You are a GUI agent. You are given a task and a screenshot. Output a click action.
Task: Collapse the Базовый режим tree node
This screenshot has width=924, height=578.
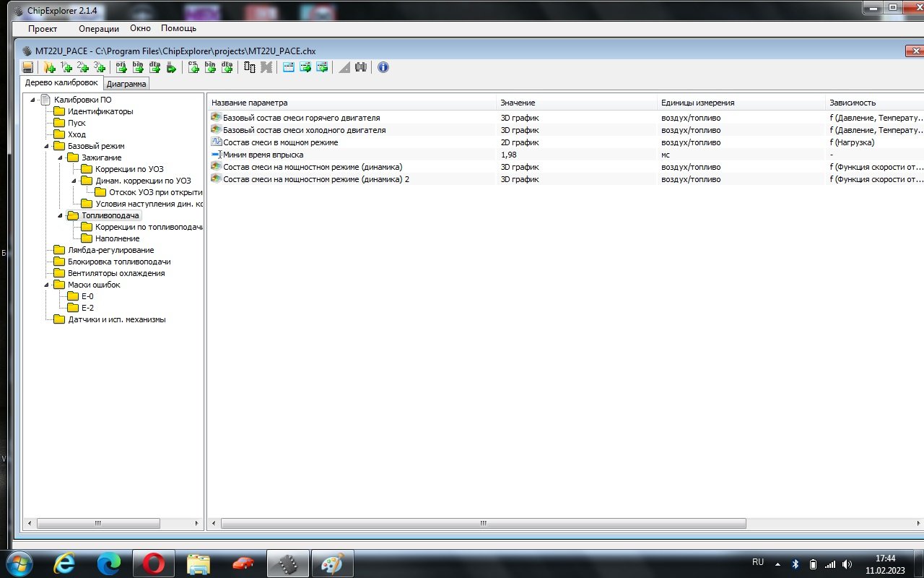pos(47,146)
